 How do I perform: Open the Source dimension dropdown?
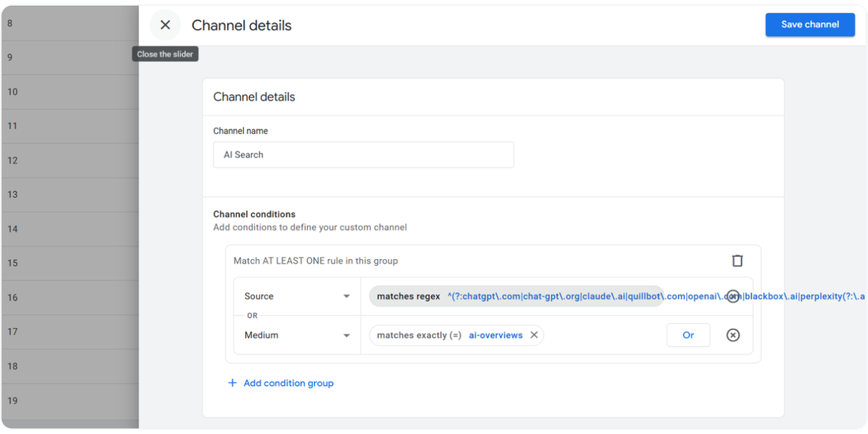click(297, 296)
